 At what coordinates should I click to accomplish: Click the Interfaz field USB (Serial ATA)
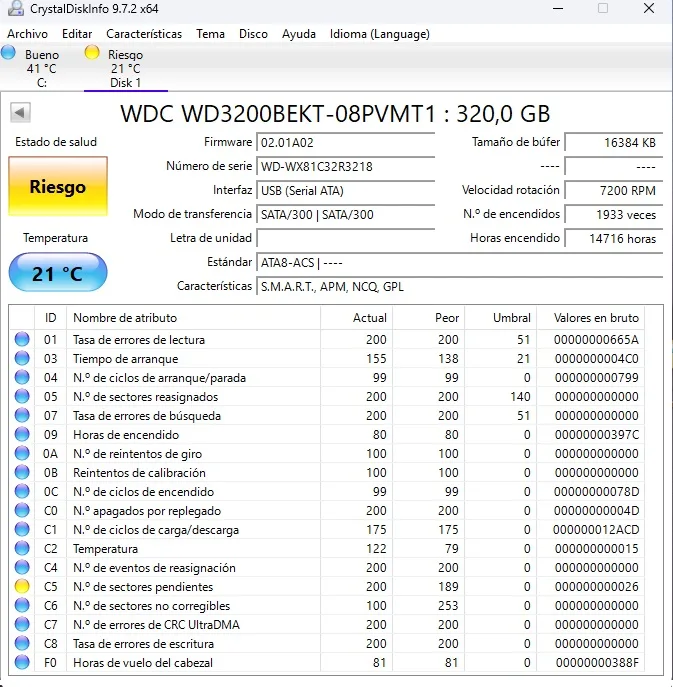coord(346,191)
